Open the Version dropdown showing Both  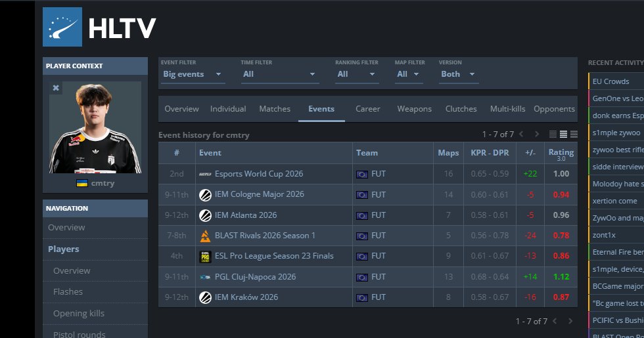click(459, 74)
